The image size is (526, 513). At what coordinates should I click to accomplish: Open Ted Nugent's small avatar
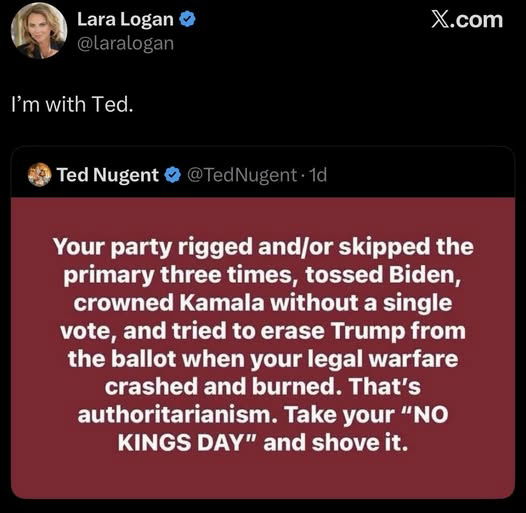pos(40,174)
